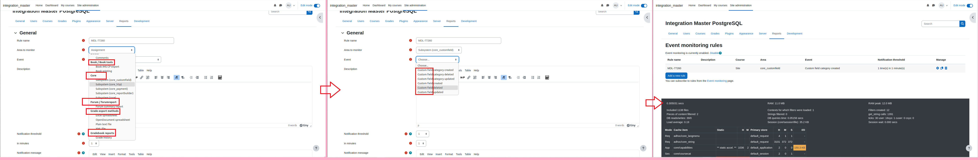The width and height of the screenshot is (980, 160).
Task: Click Disable link for event monitoring
Action: coord(714,53)
